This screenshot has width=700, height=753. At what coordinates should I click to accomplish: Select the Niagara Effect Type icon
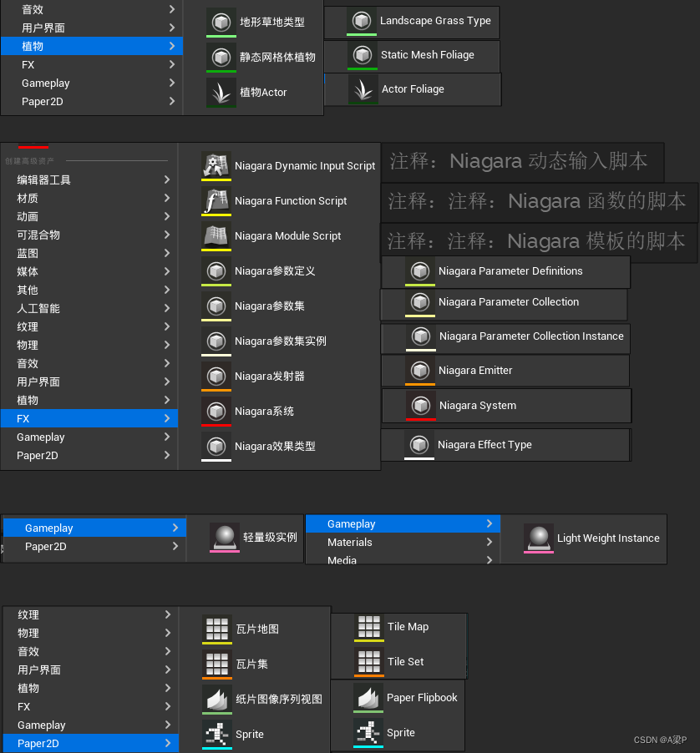point(419,445)
